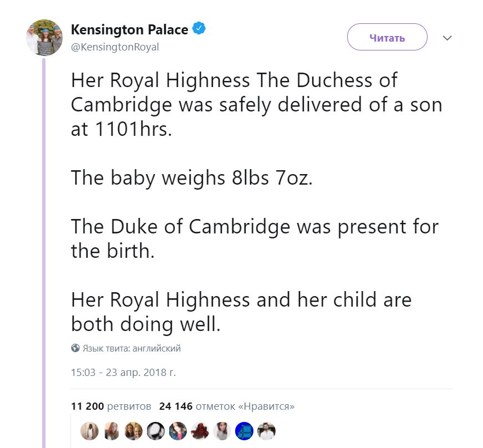Open the first liker avatar in white dress
This screenshot has width=483, height=448.
(x=89, y=431)
